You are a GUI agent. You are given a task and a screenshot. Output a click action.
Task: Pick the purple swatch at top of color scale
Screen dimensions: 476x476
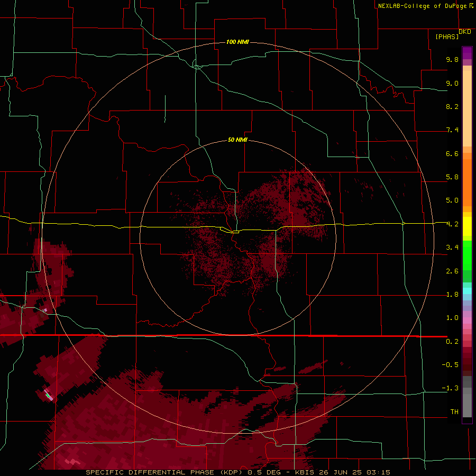(x=467, y=53)
